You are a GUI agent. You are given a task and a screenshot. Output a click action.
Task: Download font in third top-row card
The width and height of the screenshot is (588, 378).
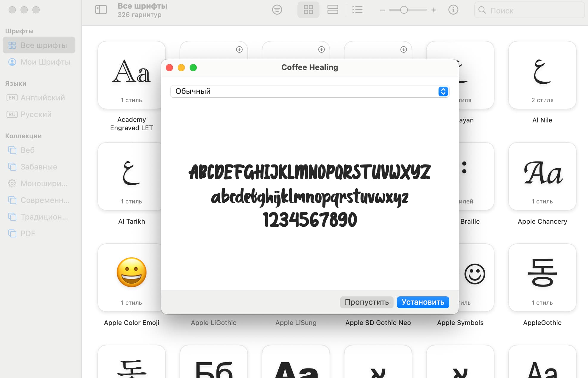322,49
